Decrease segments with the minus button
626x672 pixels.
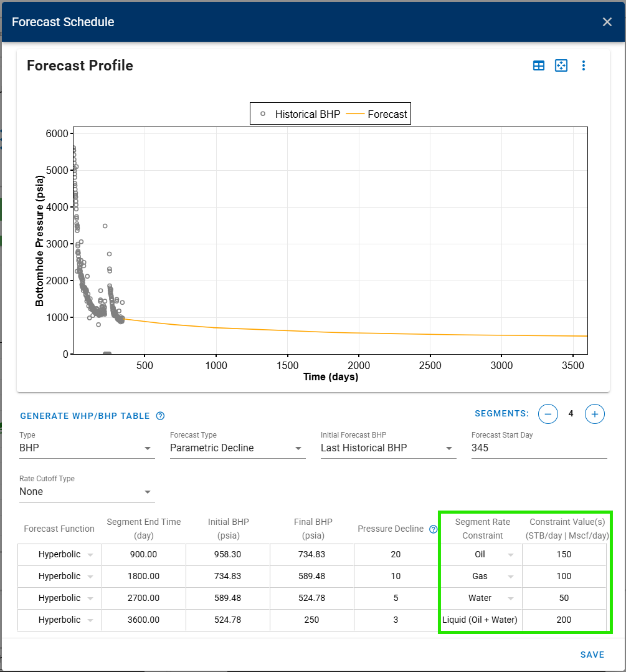click(548, 413)
